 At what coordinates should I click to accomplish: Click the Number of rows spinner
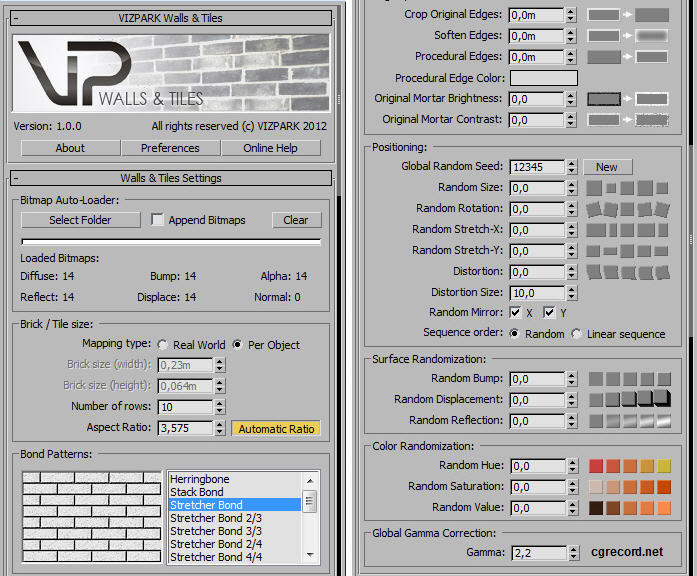click(x=220, y=407)
